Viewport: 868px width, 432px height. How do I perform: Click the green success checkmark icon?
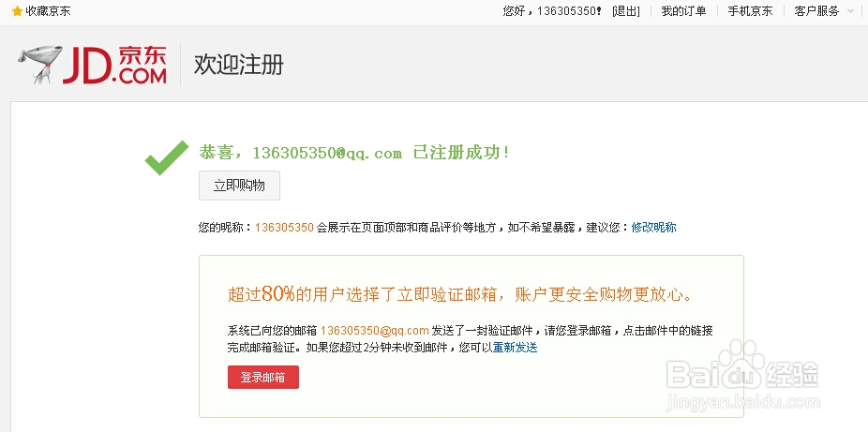point(167,157)
